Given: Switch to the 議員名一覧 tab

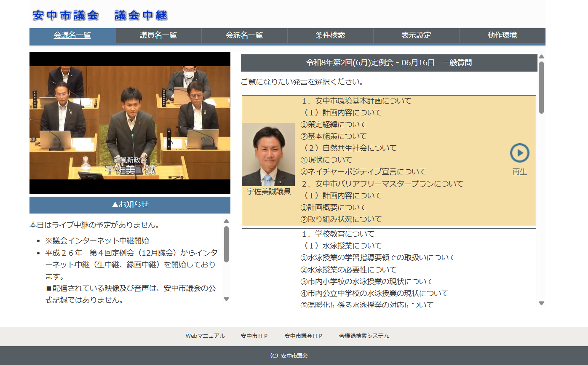Looking at the screenshot, I should click(x=158, y=35).
